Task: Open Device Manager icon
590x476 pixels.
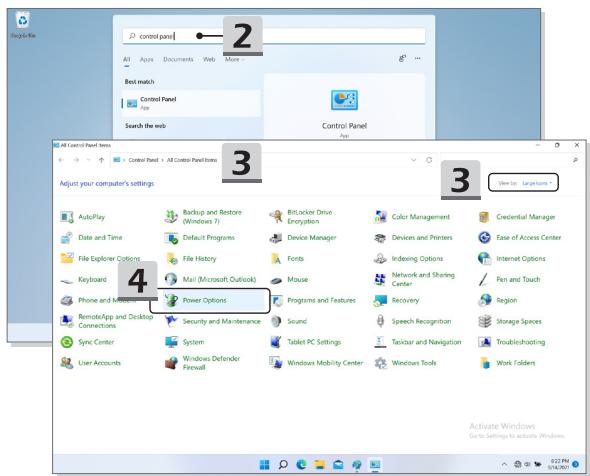Action: (276, 238)
